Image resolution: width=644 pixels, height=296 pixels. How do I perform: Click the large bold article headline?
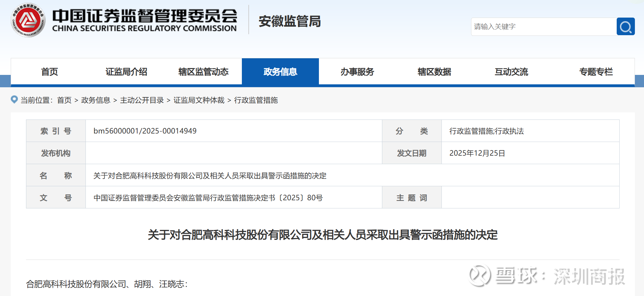(323, 235)
